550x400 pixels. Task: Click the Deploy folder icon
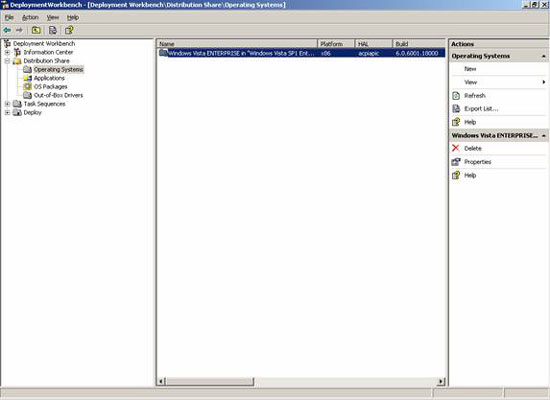pos(17,113)
